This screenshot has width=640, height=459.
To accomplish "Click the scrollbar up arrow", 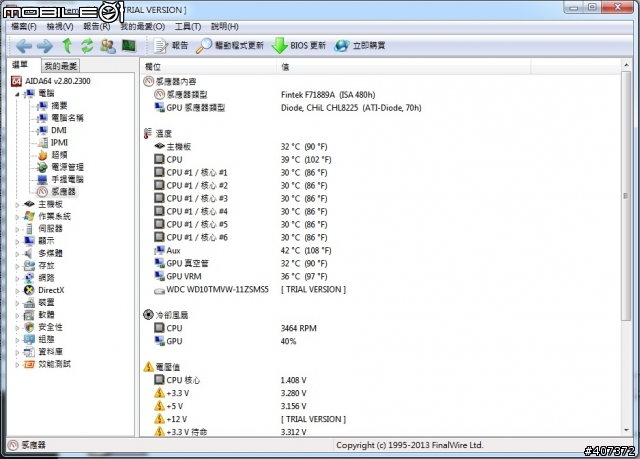I will (626, 65).
